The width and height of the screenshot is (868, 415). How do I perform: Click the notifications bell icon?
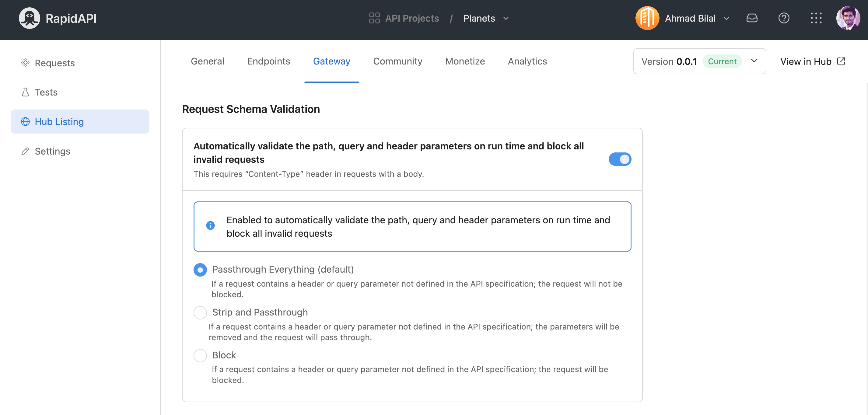(x=752, y=18)
